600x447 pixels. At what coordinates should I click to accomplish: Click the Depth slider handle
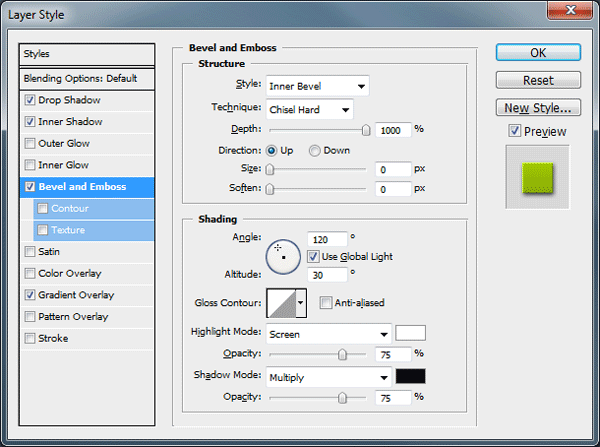pyautogui.click(x=366, y=131)
